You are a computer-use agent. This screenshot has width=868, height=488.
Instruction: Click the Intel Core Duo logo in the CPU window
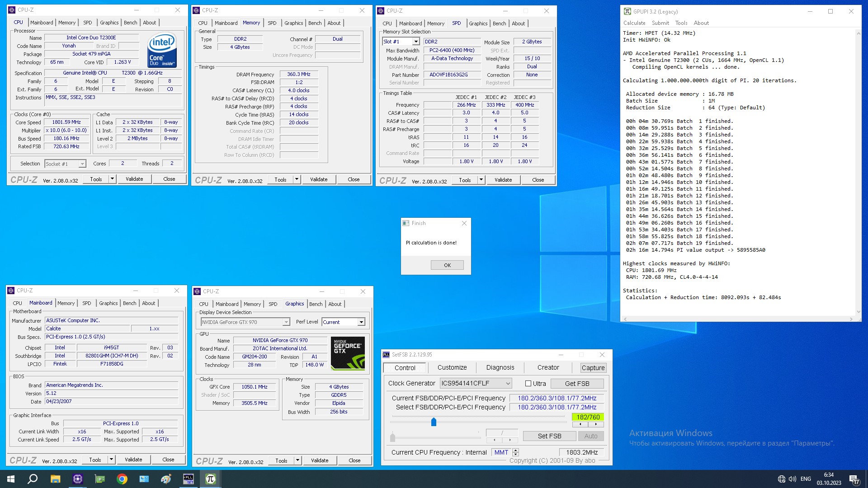(162, 50)
